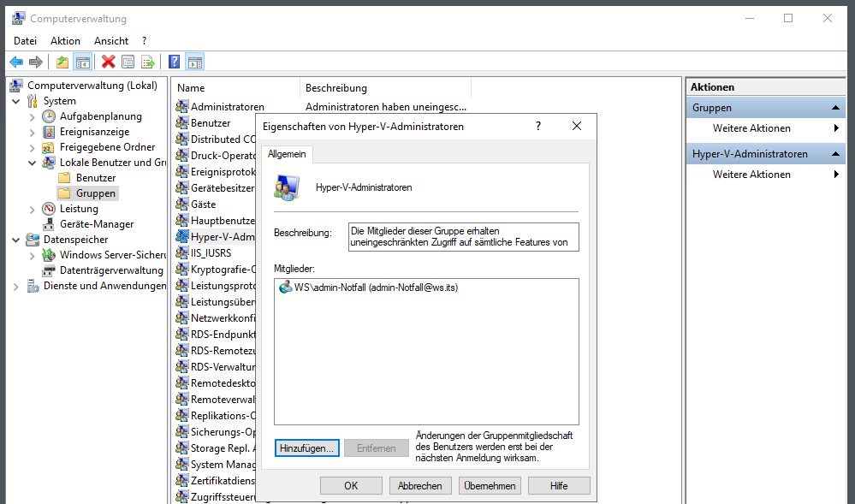
Task: Open the Datei menu
Action: point(25,41)
